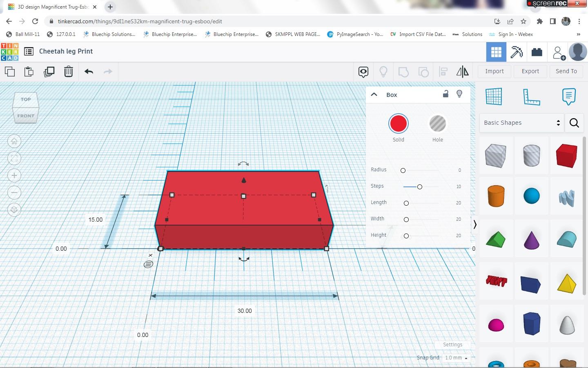Click the Paste tool icon
Viewport: 588px width, 368px height.
29,72
